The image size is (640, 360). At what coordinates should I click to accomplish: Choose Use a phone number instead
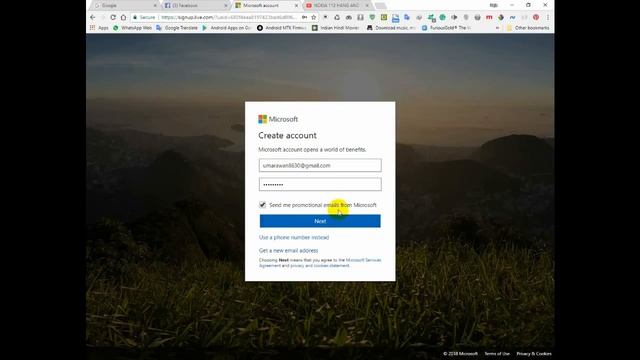(294, 237)
